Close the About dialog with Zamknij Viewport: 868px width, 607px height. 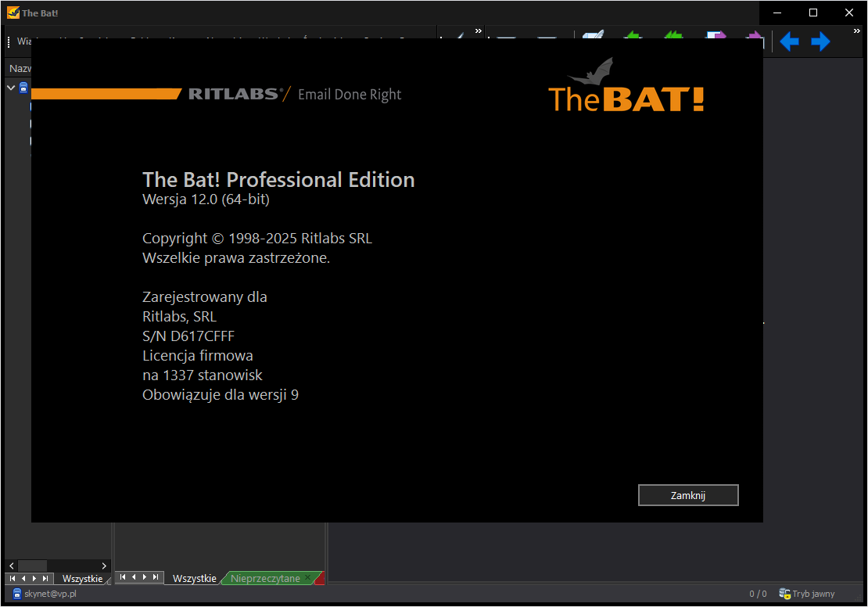click(x=688, y=495)
